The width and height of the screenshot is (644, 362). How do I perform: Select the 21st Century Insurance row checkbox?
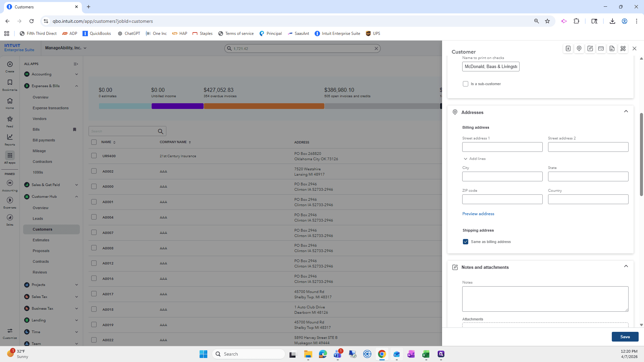tap(94, 156)
